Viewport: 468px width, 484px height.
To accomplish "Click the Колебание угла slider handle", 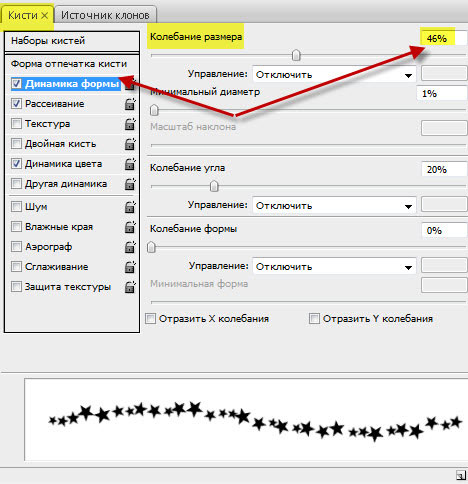I will click(x=214, y=186).
